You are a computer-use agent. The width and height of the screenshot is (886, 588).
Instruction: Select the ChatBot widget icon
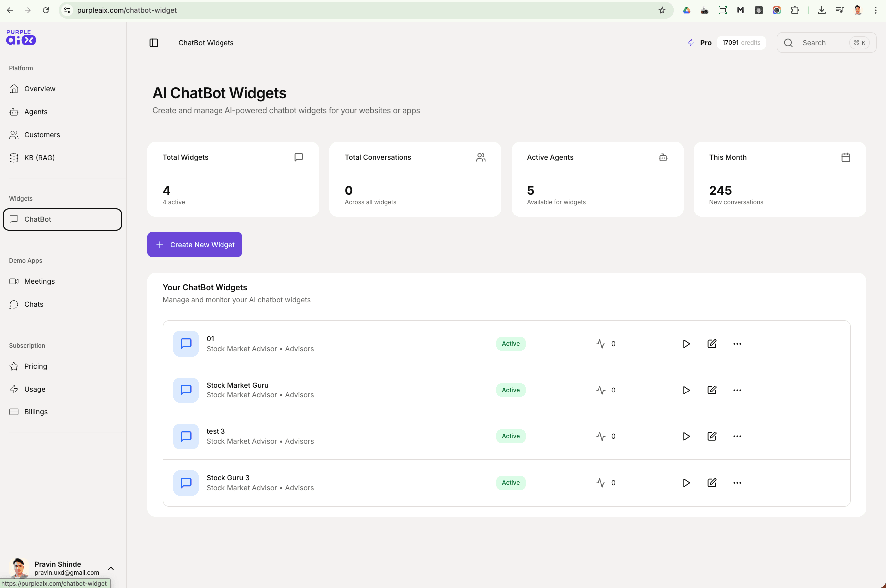click(x=14, y=219)
